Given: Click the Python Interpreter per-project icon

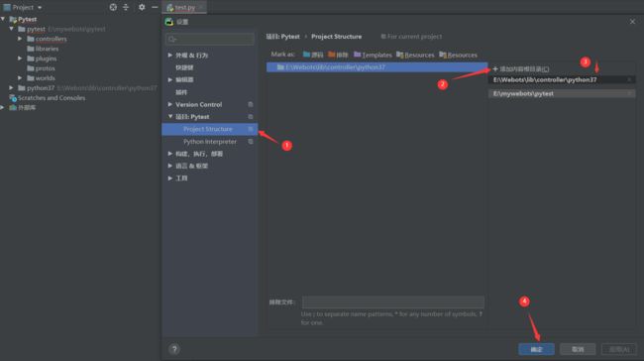Looking at the screenshot, I should pyautogui.click(x=250, y=142).
